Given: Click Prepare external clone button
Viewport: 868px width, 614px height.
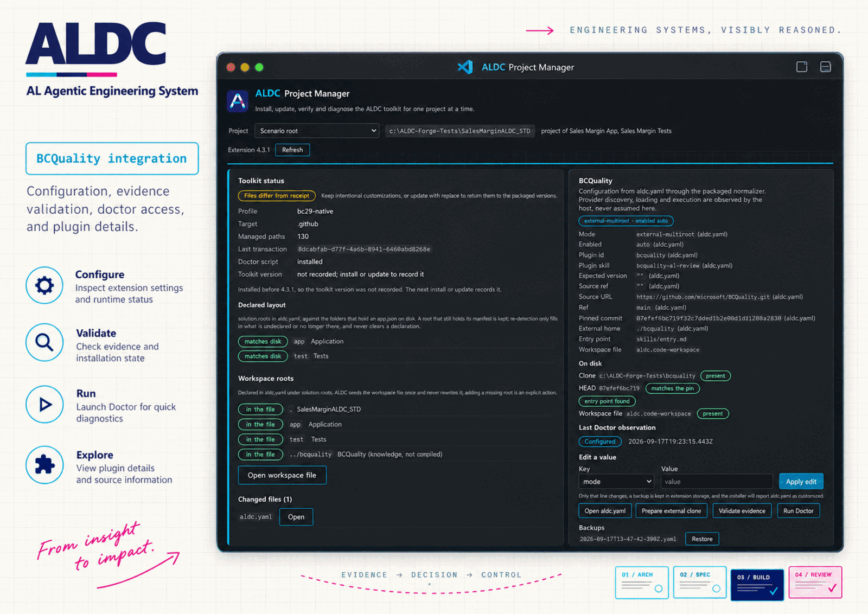Looking at the screenshot, I should point(671,511).
